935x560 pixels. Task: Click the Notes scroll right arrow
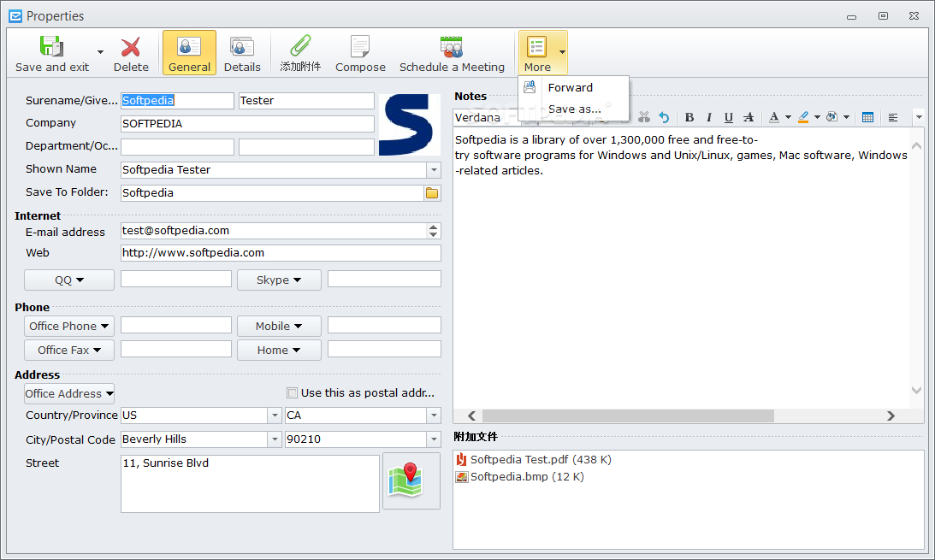point(891,416)
